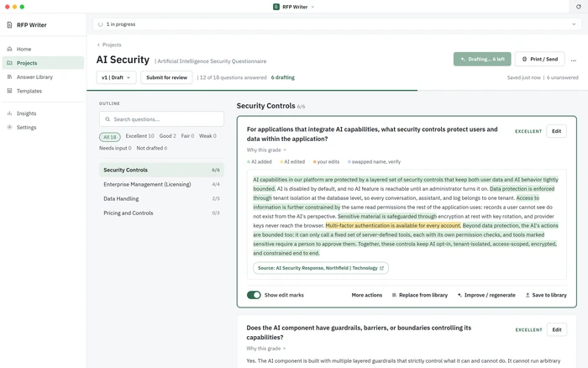This screenshot has height=368, width=588.
Task: Open Insights in the sidebar
Action: 43,113
